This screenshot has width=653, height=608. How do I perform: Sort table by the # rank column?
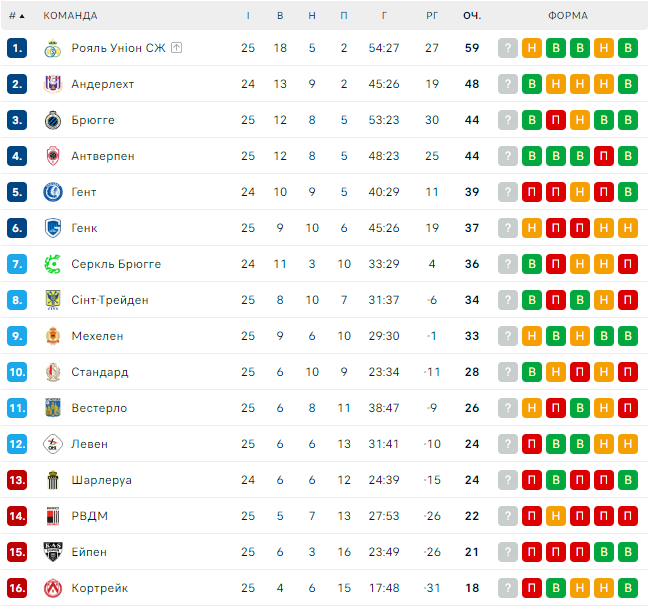[15, 16]
